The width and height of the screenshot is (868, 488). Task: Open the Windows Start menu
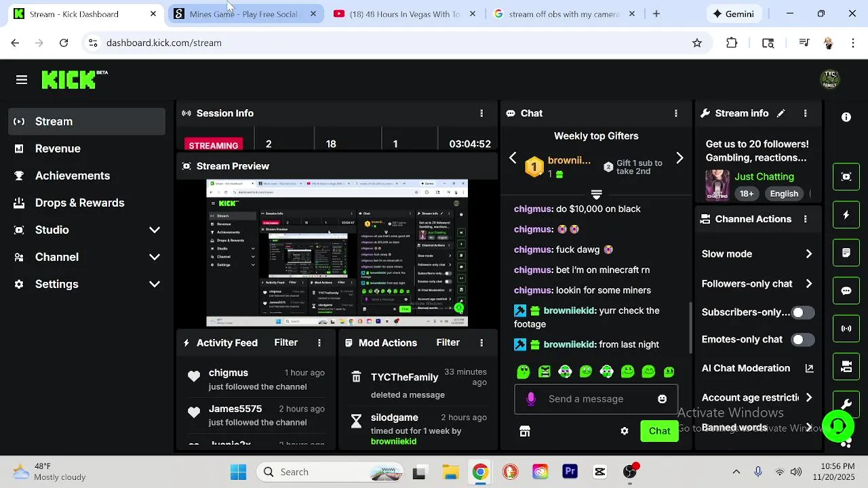coord(238,472)
